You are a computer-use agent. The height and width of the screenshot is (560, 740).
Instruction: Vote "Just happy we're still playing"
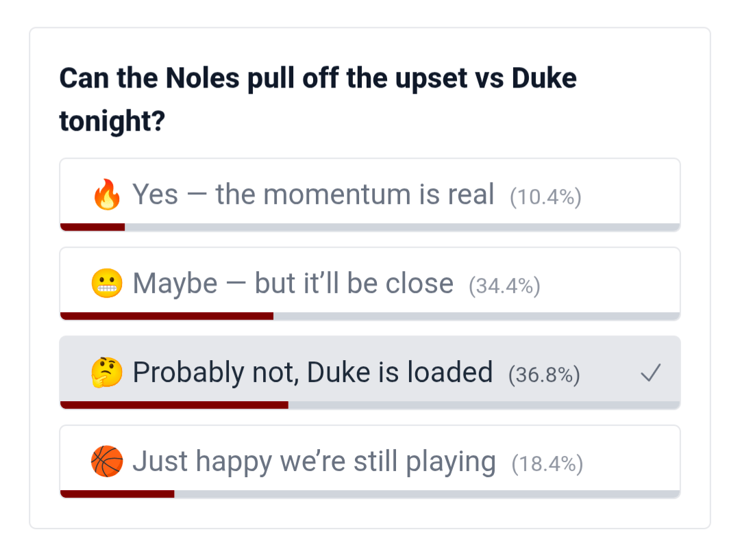[x=314, y=462]
